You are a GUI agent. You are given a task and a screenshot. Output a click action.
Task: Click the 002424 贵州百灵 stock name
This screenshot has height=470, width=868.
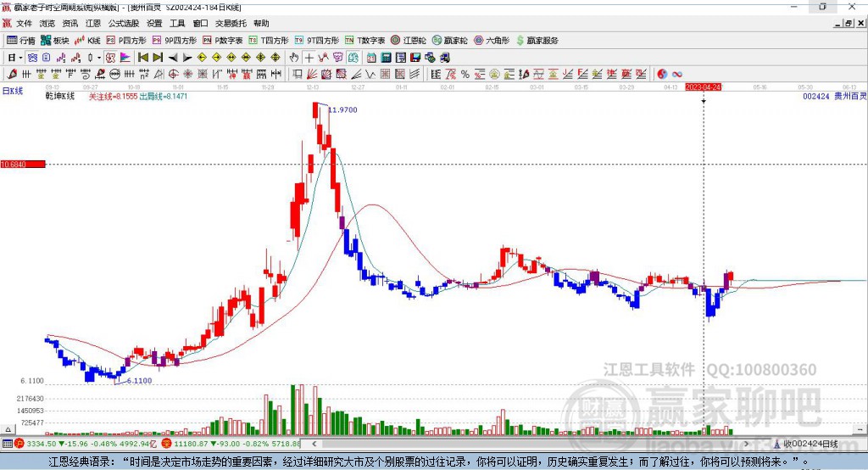click(835, 97)
